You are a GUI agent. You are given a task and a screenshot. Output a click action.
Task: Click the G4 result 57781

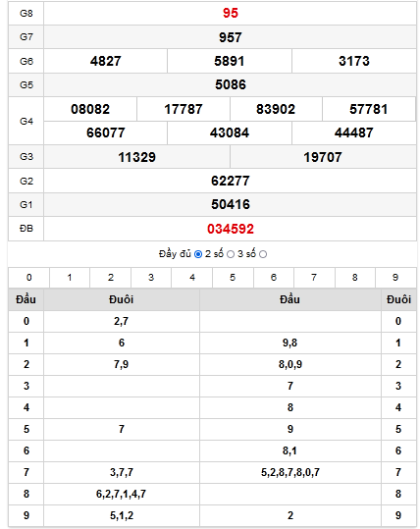369,109
